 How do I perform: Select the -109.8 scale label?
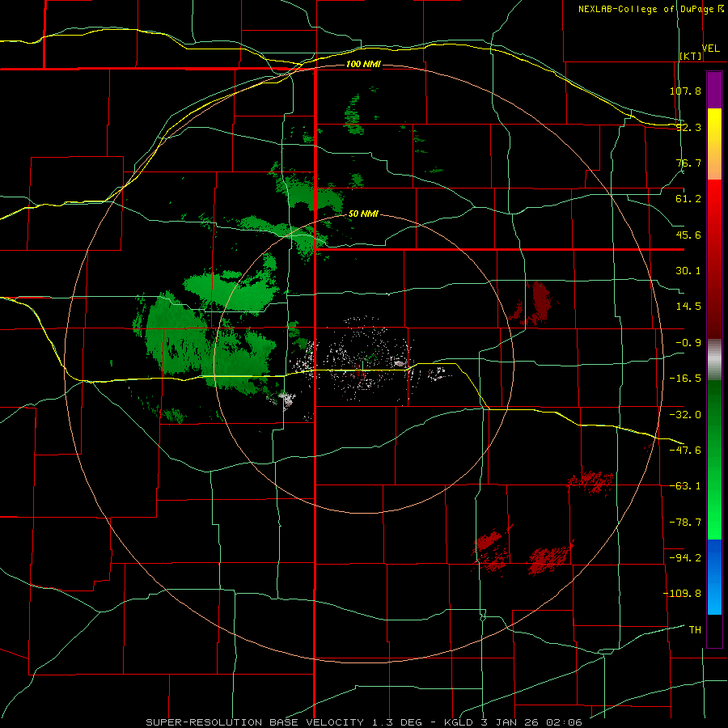(682, 594)
